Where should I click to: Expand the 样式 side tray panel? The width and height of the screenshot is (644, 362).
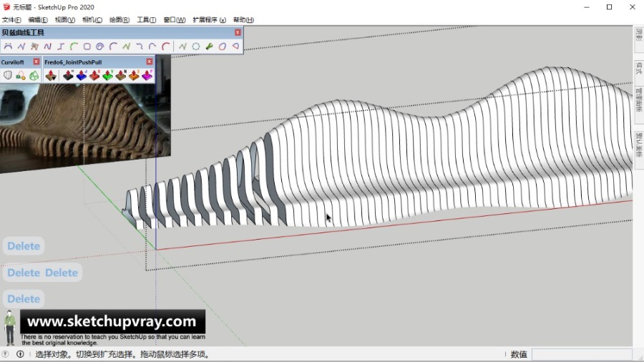click(638, 67)
